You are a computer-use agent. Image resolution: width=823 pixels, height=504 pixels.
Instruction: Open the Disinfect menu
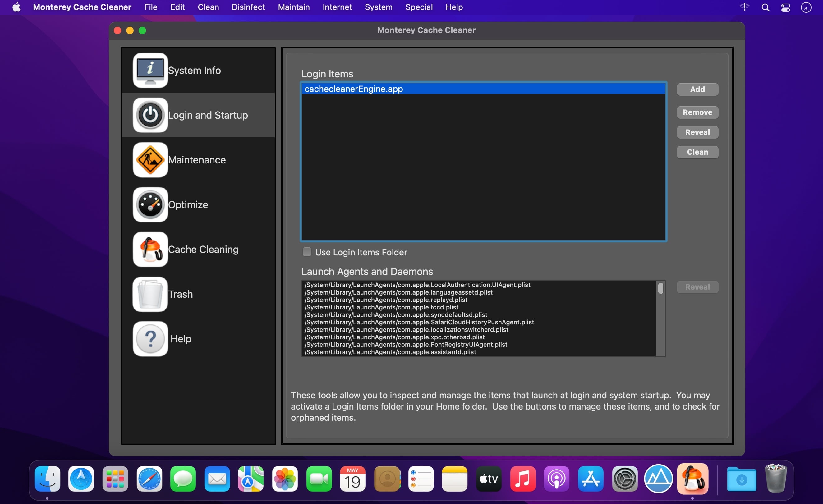pos(248,7)
